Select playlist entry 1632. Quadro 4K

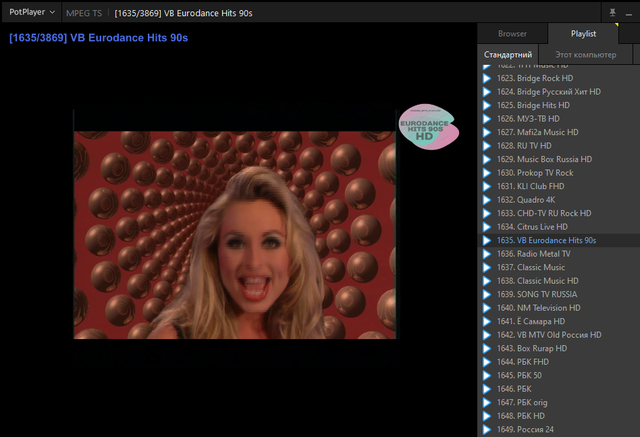(x=559, y=200)
